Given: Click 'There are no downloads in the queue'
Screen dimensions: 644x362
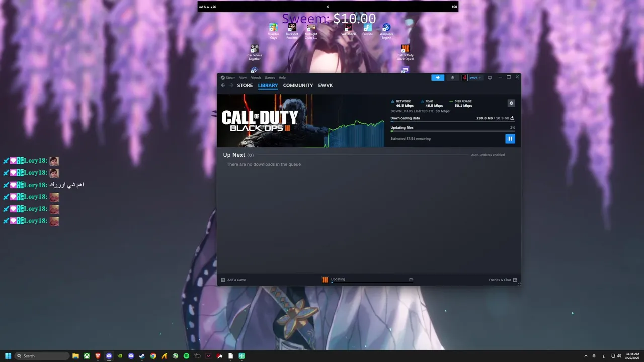Looking at the screenshot, I should point(264,164).
